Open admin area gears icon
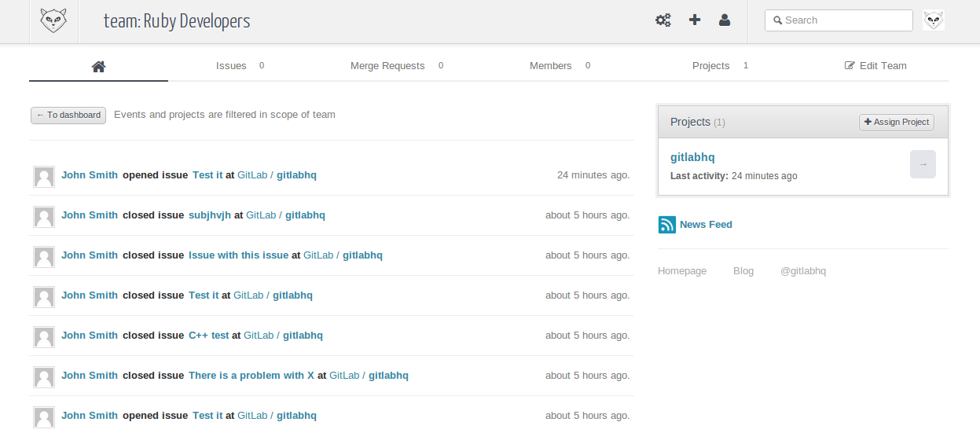 point(663,20)
